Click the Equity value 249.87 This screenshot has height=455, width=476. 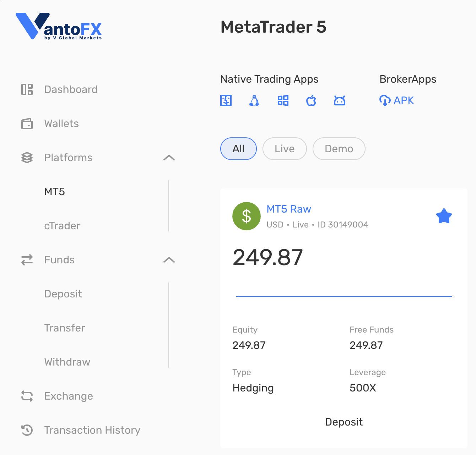249,345
